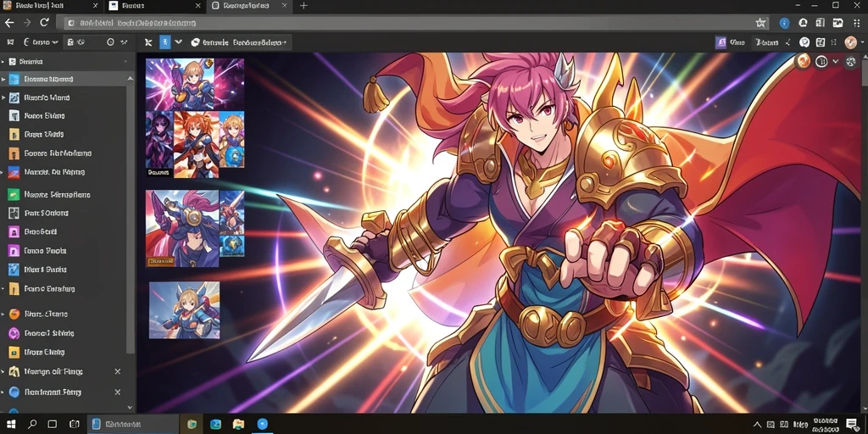Expand the small arrow next to the orange avatar
The image size is (868, 434).
[861, 44]
